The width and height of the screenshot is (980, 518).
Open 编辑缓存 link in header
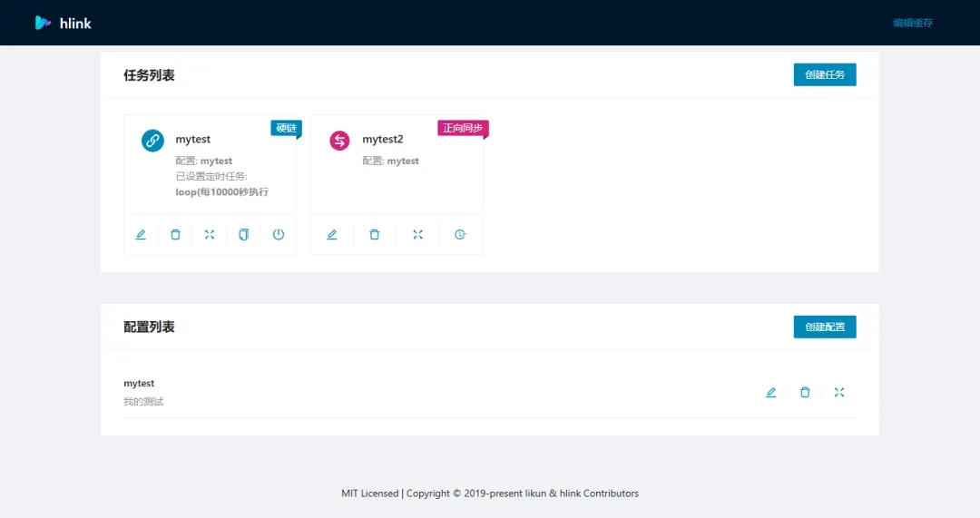[x=913, y=23]
